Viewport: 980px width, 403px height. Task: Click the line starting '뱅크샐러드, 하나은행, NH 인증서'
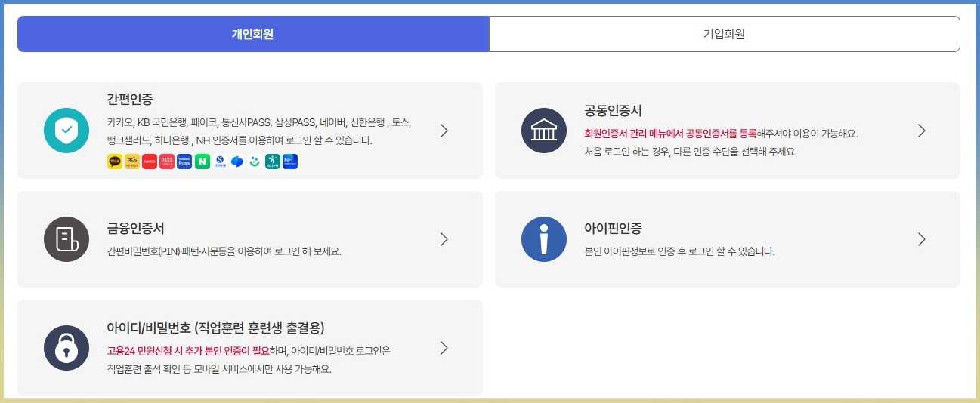coord(240,140)
